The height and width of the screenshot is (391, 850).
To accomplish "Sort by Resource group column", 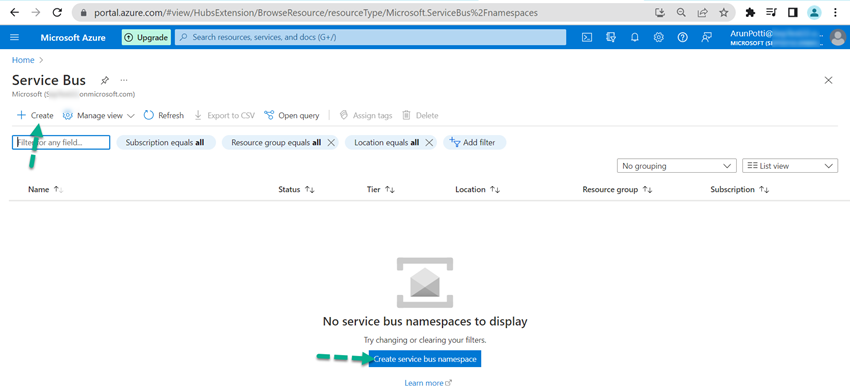I will (617, 190).
